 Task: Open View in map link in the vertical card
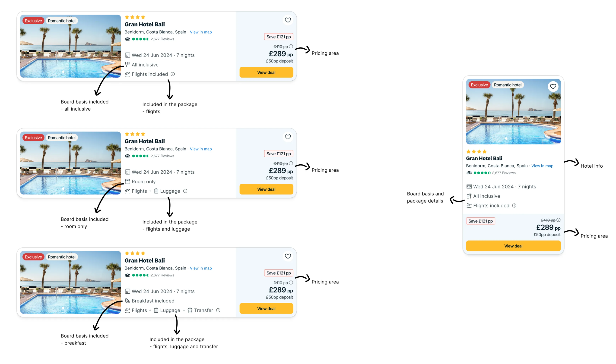[542, 166]
